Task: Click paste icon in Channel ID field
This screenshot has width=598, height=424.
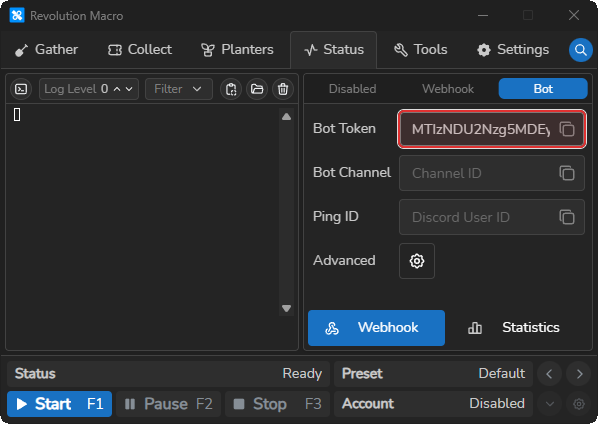Action: click(x=567, y=173)
